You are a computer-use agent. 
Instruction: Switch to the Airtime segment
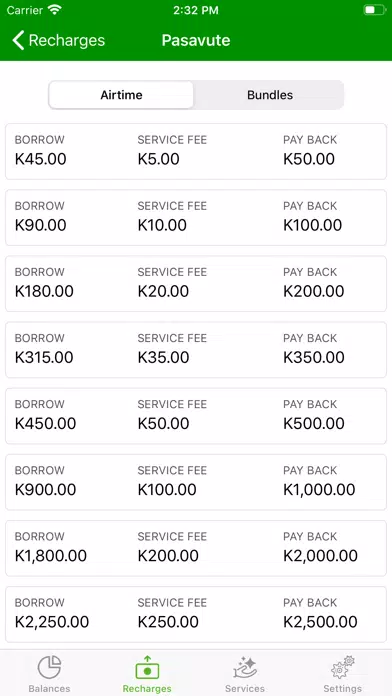click(121, 95)
